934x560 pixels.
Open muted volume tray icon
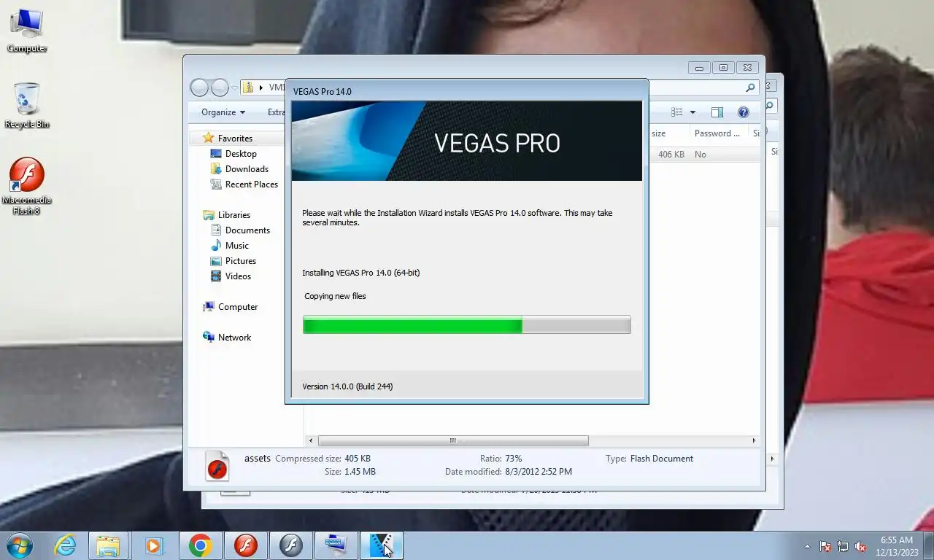click(860, 546)
